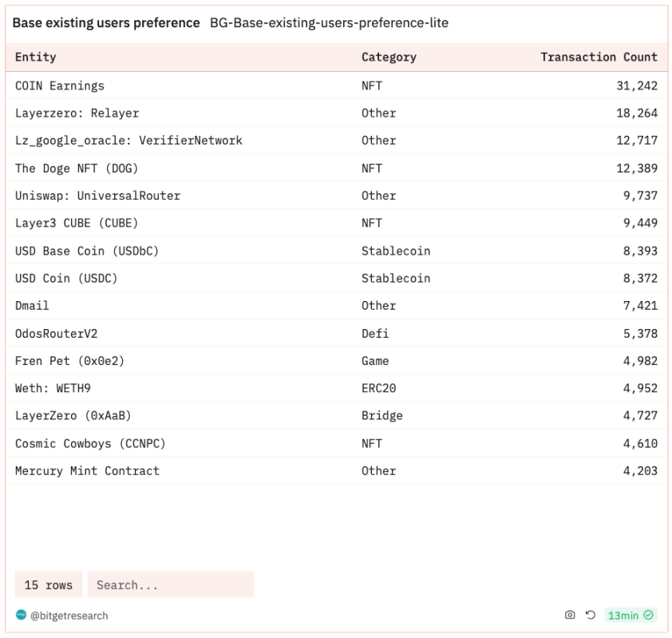Click the green checkmark status icon
The height and width of the screenshot is (638, 672).
coord(648,616)
